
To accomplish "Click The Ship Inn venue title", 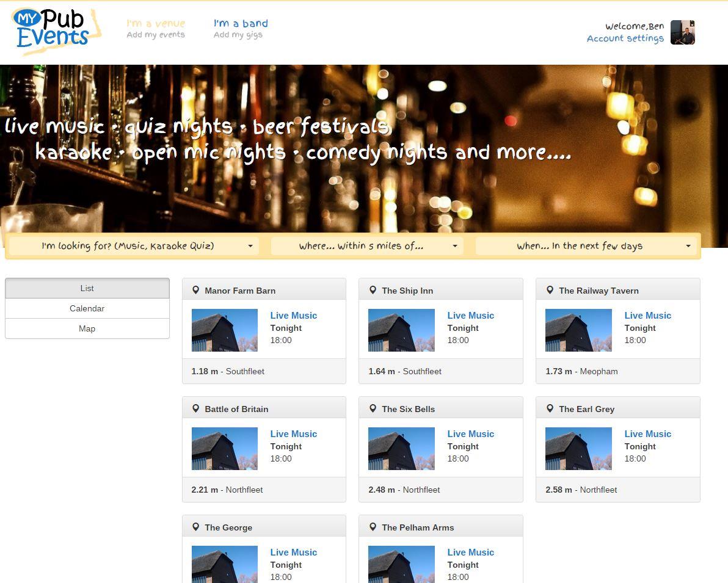I will point(407,291).
